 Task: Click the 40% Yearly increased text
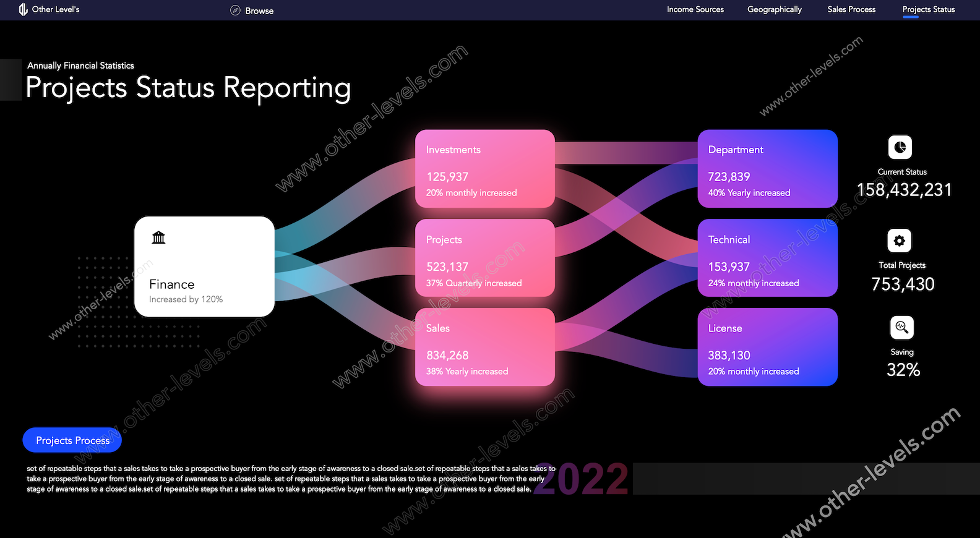coord(749,193)
